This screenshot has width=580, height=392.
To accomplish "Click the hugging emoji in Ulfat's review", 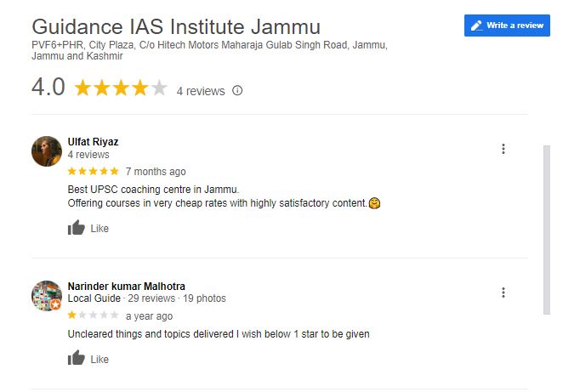I will [x=374, y=203].
